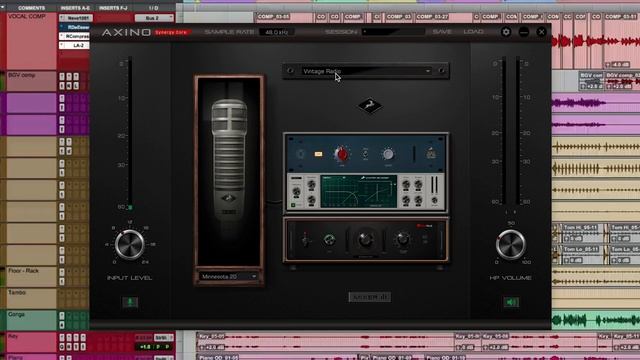This screenshot has width=640, height=360.
Task: Turn the small output knob at the EQ's right edge
Action: click(x=435, y=200)
